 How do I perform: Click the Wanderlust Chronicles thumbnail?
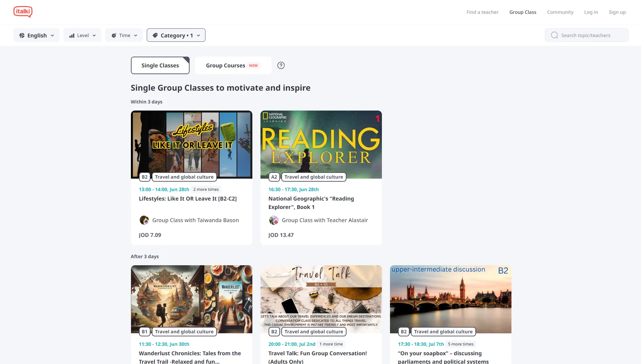pos(192,299)
